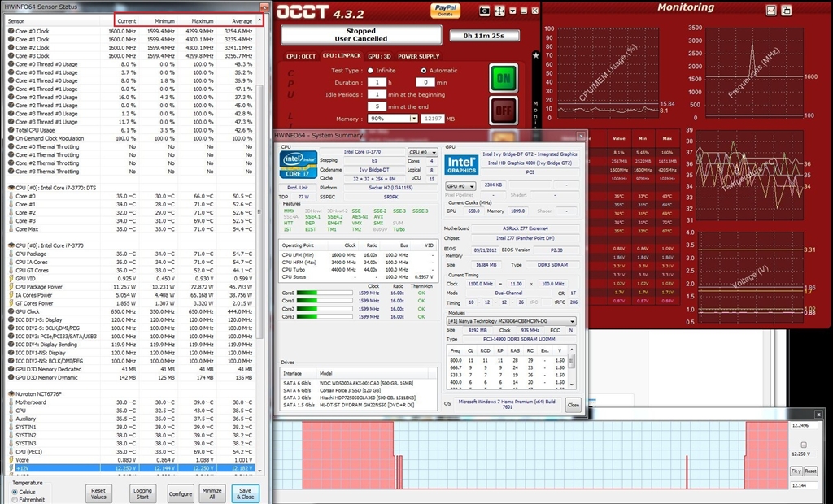Click the Minimize All button
Viewport: 833px width, 504px height.
pyautogui.click(x=212, y=493)
